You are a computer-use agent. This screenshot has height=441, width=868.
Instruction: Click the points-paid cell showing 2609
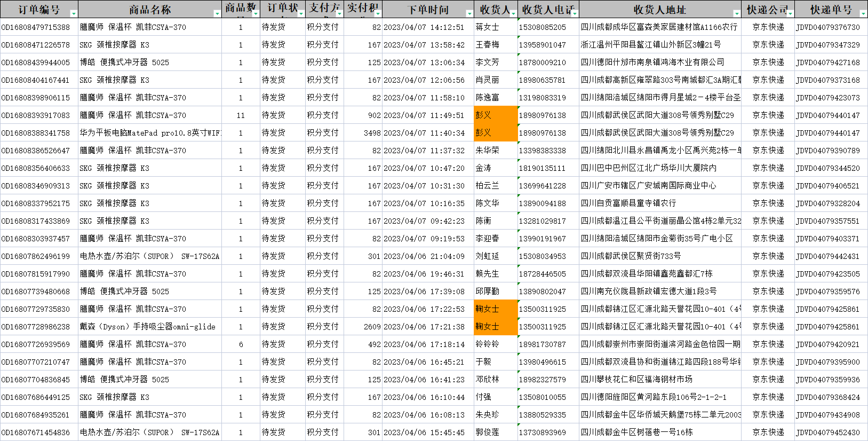tap(363, 326)
